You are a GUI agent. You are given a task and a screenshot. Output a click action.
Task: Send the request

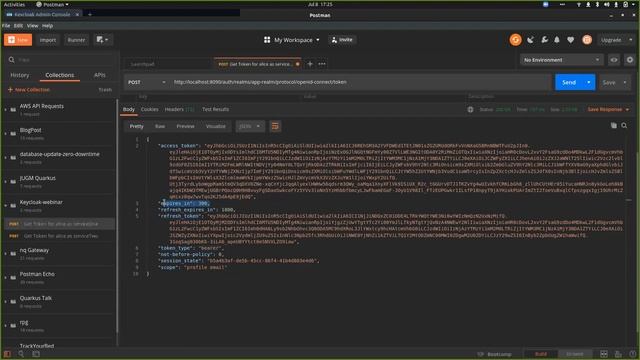click(569, 82)
